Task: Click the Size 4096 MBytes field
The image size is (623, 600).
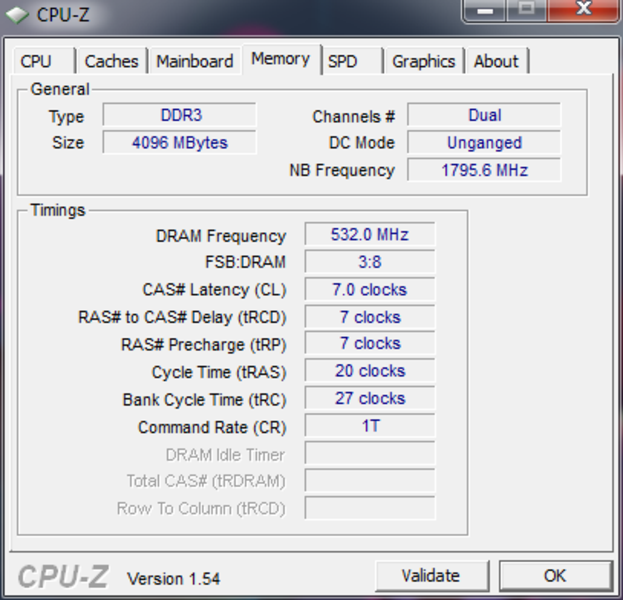Action: 180,142
